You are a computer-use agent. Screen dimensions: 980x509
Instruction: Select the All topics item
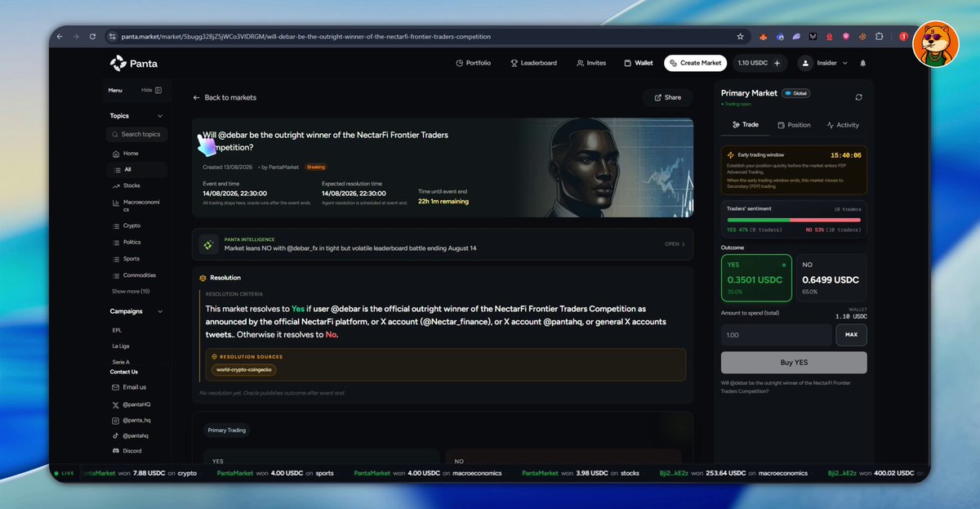point(136,170)
